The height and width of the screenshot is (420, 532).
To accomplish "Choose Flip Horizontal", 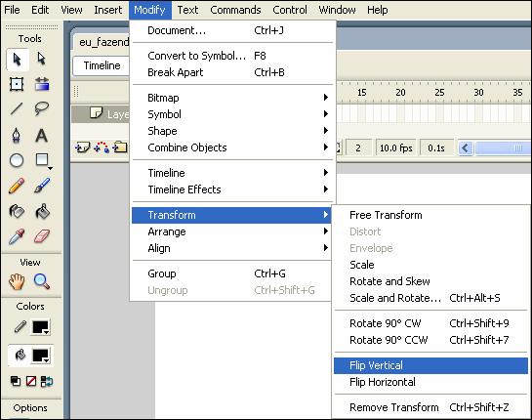I will (x=430, y=382).
